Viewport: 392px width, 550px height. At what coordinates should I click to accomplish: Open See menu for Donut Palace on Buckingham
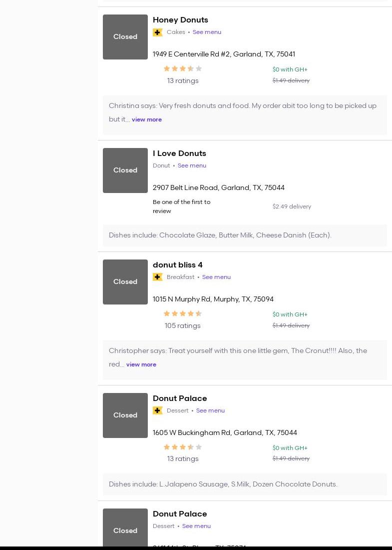pos(210,410)
